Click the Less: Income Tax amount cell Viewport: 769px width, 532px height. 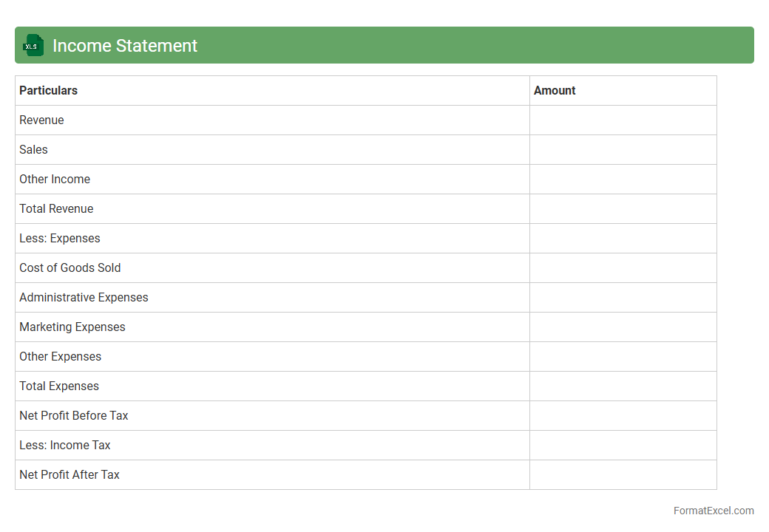pos(623,446)
